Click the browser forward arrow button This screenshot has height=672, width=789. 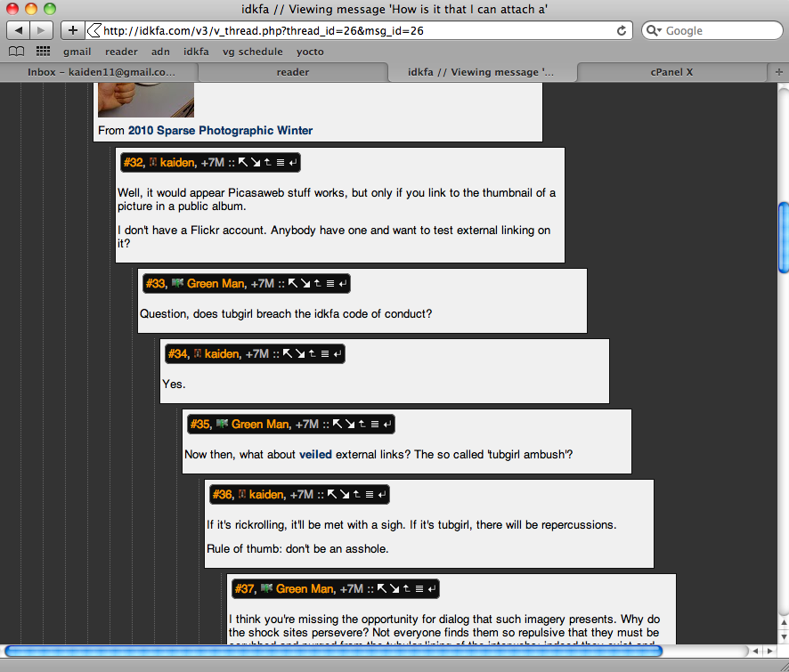pyautogui.click(x=41, y=30)
